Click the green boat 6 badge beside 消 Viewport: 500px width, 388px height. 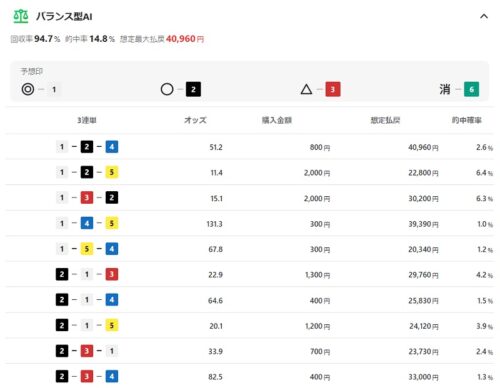471,89
